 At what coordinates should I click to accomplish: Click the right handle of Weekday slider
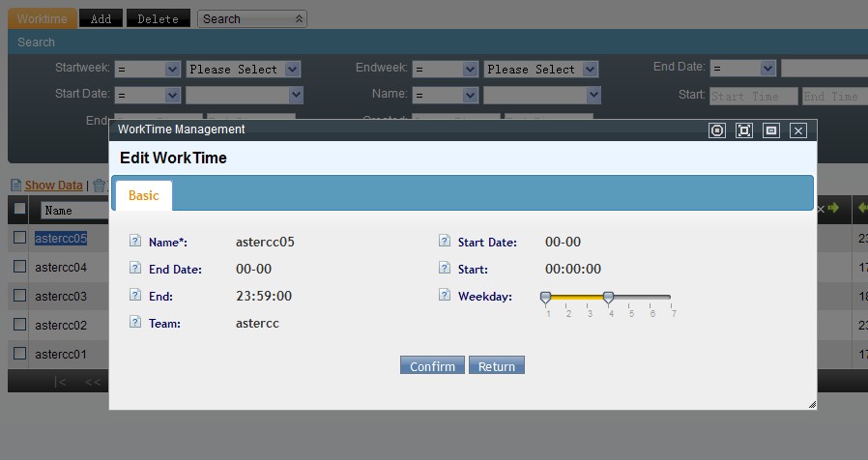click(608, 298)
